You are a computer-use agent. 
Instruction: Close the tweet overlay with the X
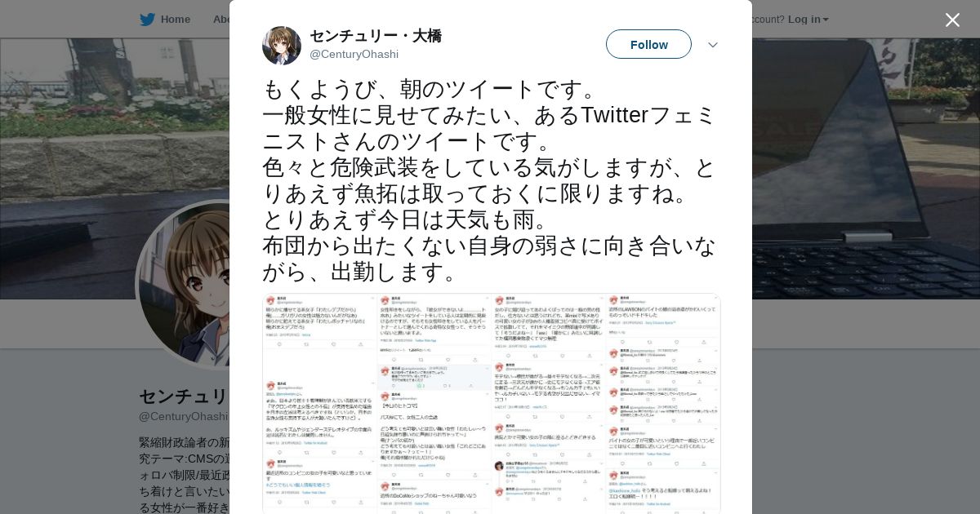coord(952,20)
